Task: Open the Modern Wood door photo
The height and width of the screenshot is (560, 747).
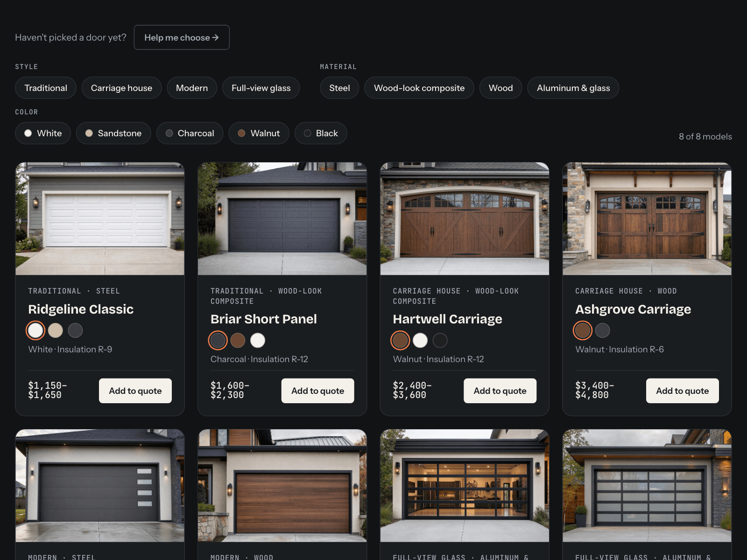Action: point(282,486)
